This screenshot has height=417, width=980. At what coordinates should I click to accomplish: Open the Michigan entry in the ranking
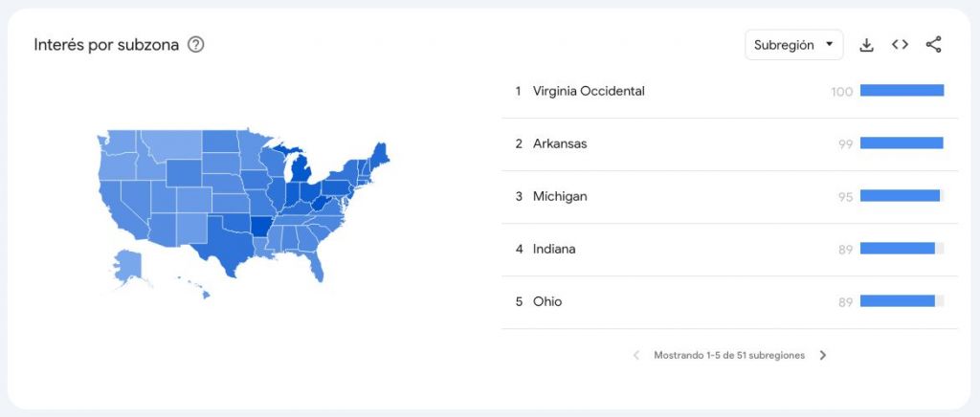[x=729, y=197]
